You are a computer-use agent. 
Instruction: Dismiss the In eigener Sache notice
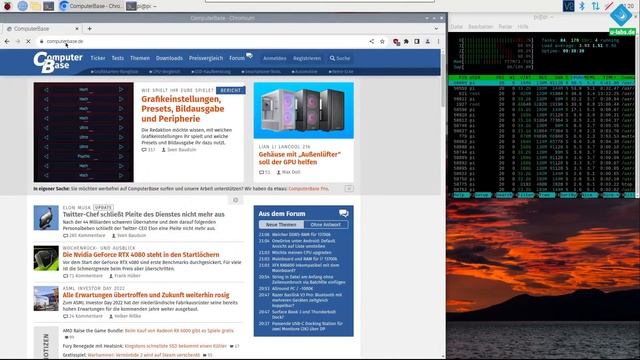349,189
